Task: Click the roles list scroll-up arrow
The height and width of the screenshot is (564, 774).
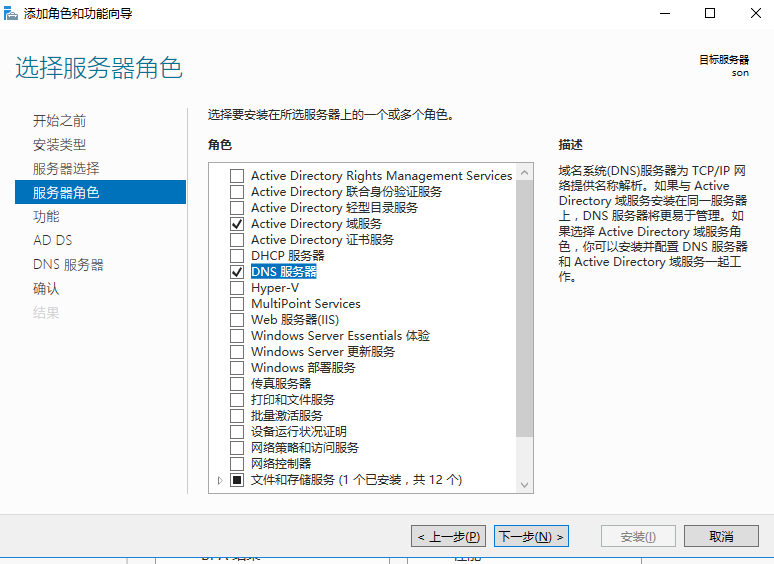Action: coord(524,172)
